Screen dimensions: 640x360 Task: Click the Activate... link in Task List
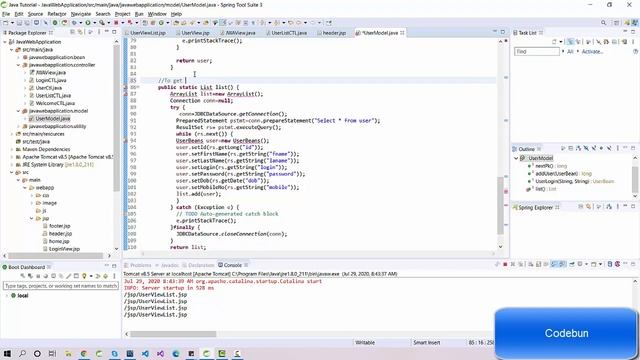(x=592, y=51)
